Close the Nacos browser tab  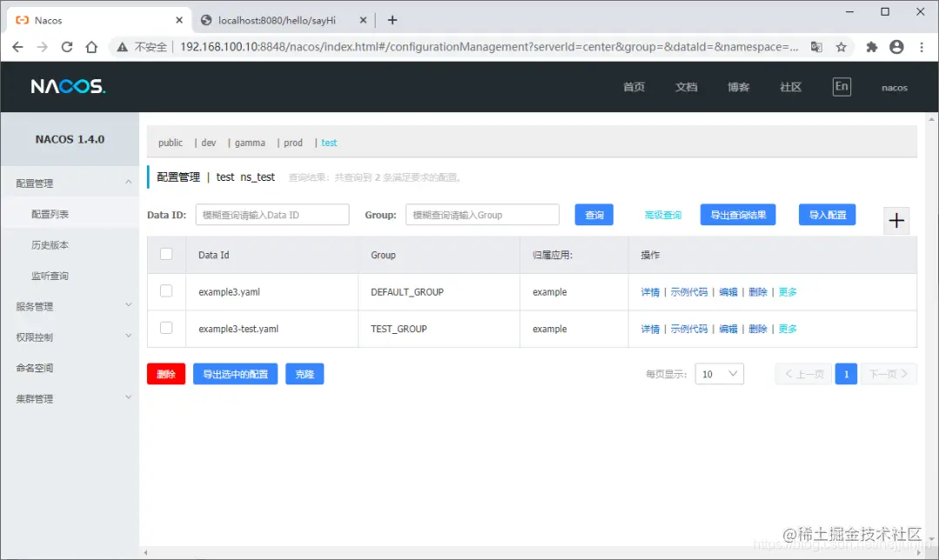click(x=179, y=20)
